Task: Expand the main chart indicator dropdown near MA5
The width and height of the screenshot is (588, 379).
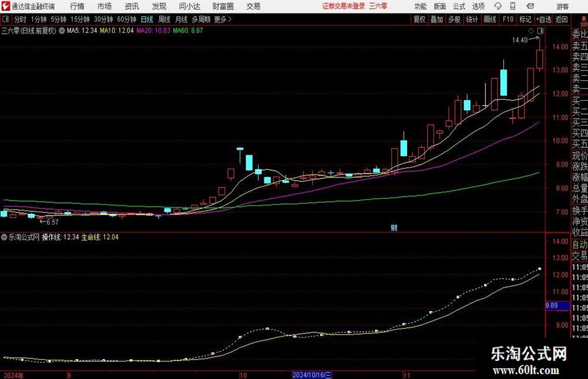Action: coord(62,30)
